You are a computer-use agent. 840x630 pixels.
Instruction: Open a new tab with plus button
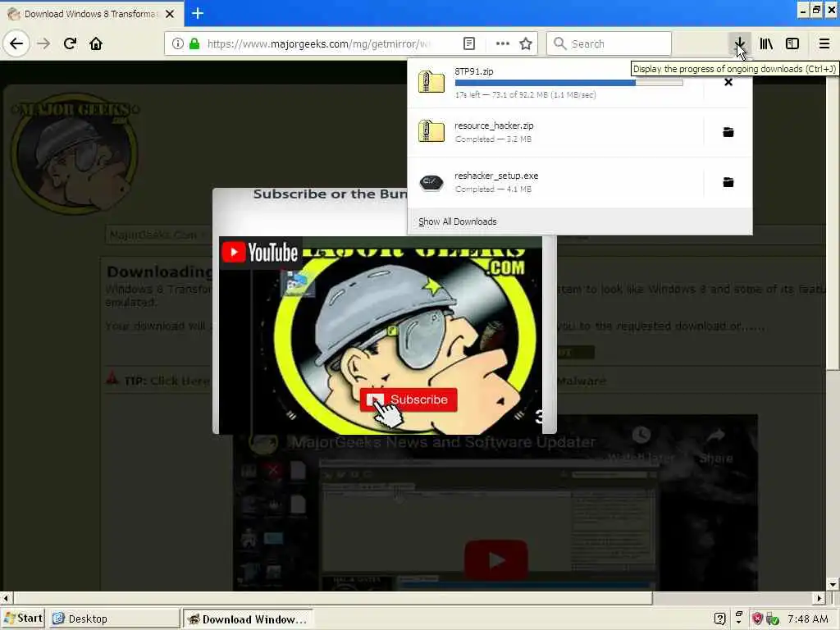[198, 13]
